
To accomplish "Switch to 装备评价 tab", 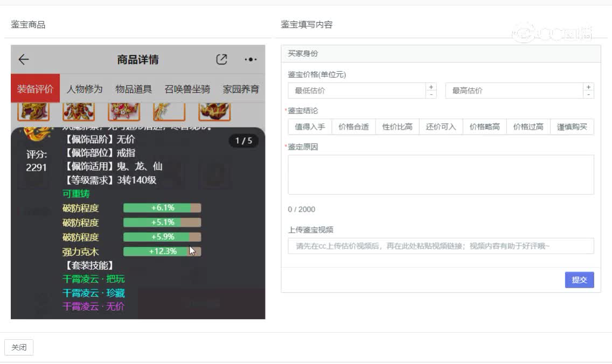I will pos(35,88).
